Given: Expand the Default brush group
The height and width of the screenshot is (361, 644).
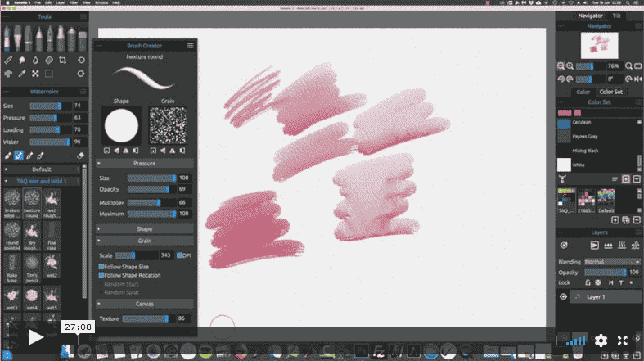Looking at the screenshot, I should click(42, 169).
